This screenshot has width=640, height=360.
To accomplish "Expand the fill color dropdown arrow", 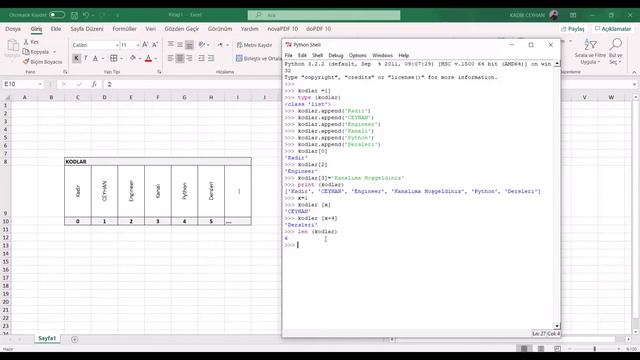I will click(x=140, y=59).
